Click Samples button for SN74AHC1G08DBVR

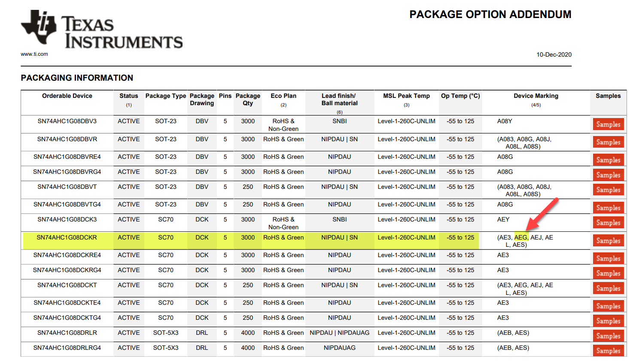pos(608,142)
